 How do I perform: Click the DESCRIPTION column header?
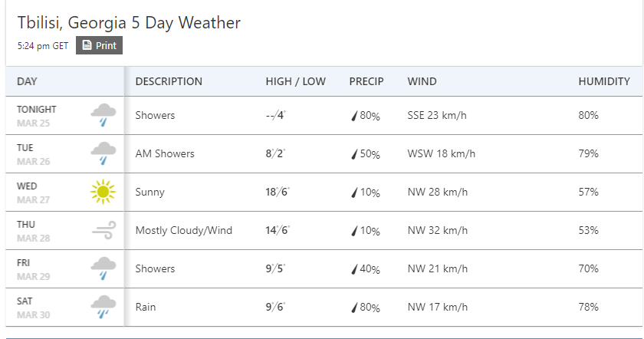point(169,81)
